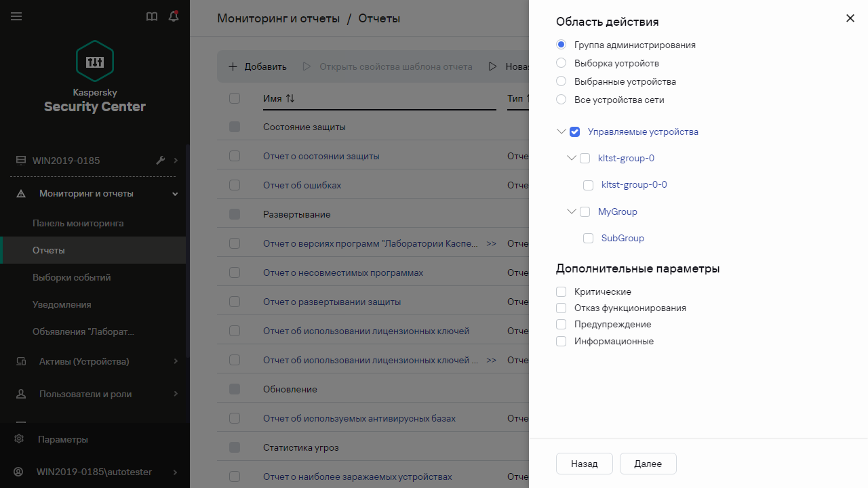Go to Выборки событий section
868x488 pixels.
click(71, 277)
